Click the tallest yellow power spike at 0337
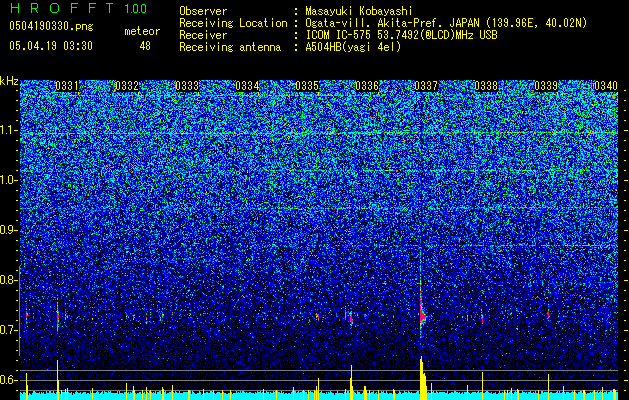Screen dimensions: 629x400 (422, 377)
